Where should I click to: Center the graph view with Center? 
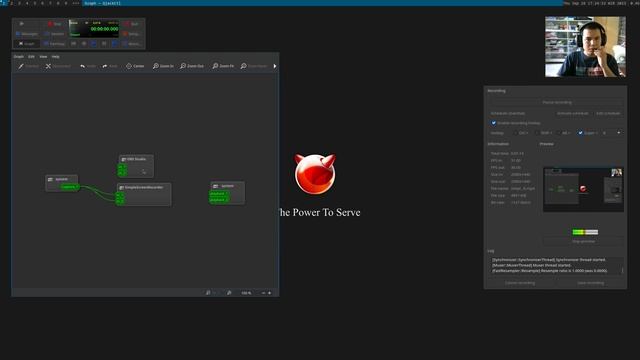(135, 66)
